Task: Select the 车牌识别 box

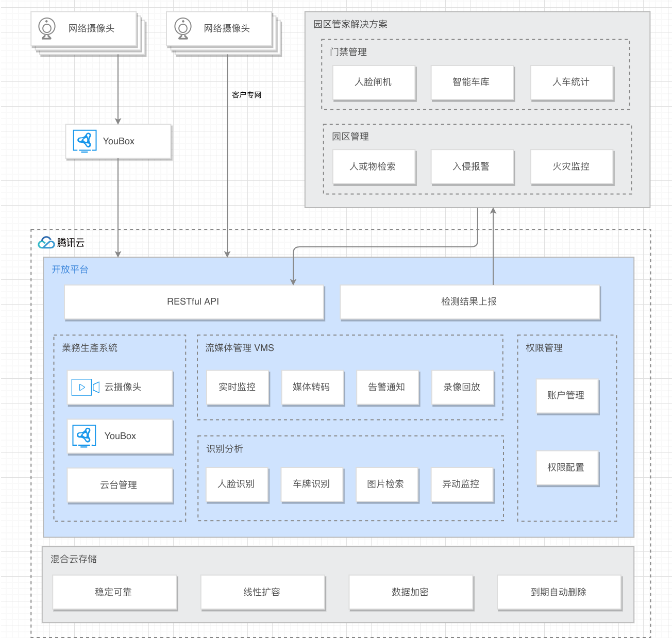Action: (312, 484)
